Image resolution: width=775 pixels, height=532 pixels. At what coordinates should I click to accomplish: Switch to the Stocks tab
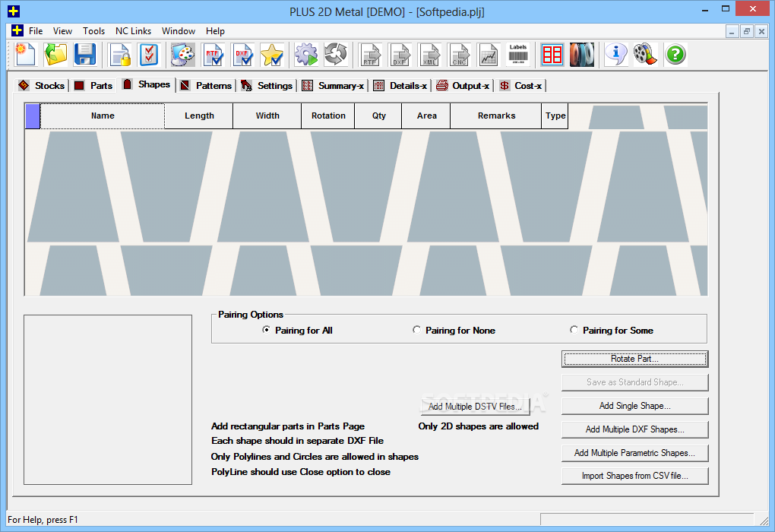(x=42, y=86)
